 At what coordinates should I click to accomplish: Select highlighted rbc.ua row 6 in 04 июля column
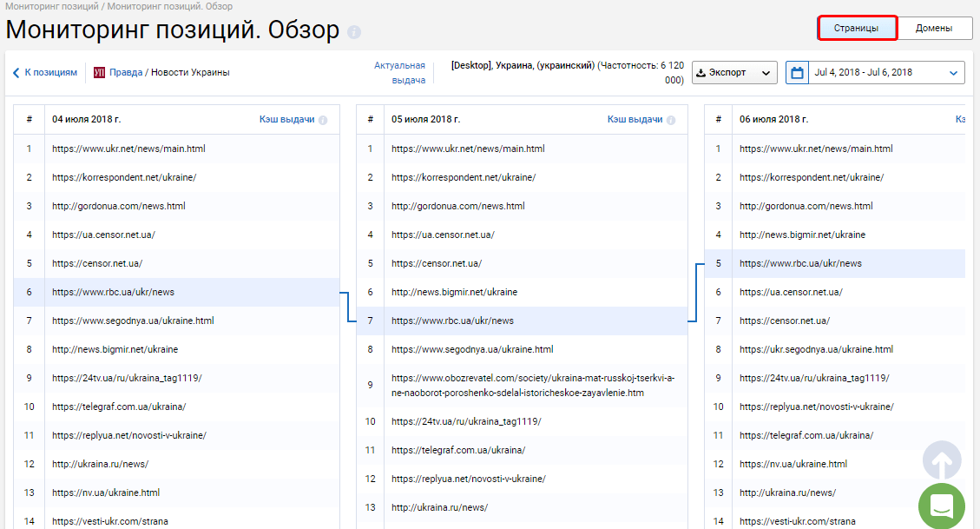pyautogui.click(x=177, y=292)
